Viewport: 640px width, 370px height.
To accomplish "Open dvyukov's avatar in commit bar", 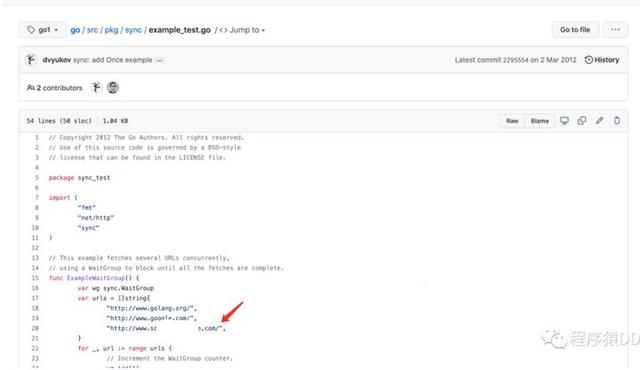I will (31, 60).
